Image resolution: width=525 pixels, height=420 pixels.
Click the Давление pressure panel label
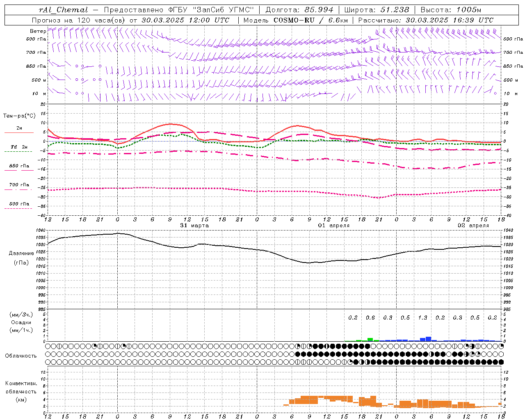21,253
